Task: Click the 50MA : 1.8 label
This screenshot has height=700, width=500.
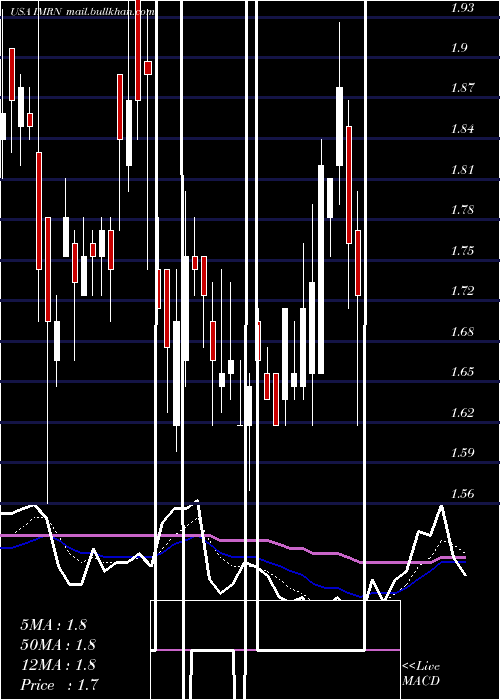Action: click(x=58, y=645)
